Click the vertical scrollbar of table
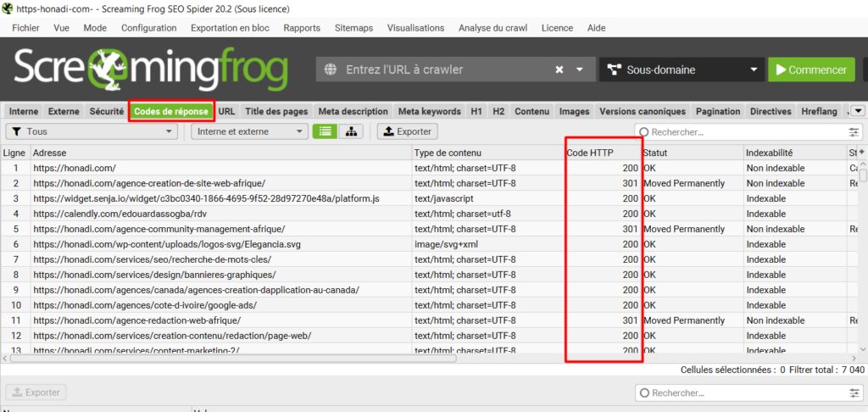Image resolution: width=868 pixels, height=412 pixels. point(862,175)
